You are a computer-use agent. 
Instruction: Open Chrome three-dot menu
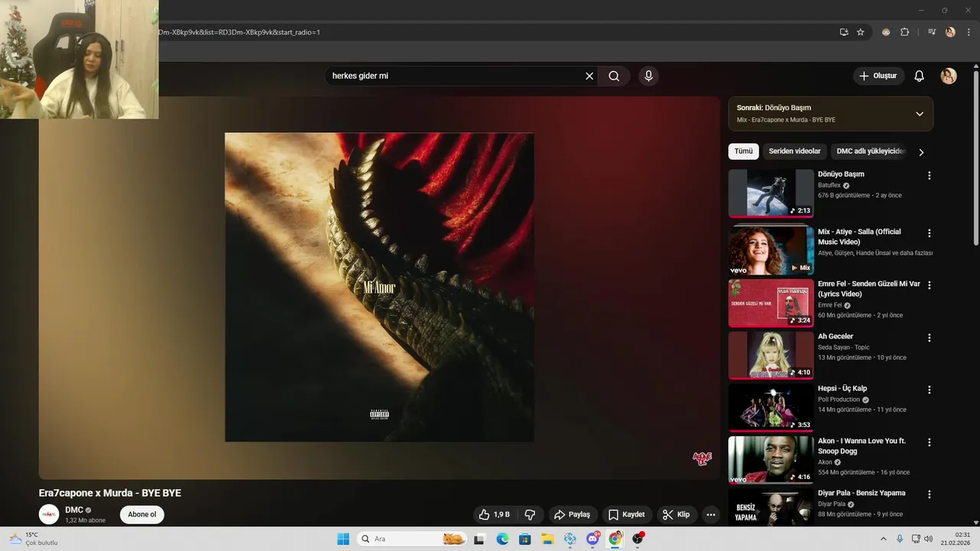pos(969,32)
